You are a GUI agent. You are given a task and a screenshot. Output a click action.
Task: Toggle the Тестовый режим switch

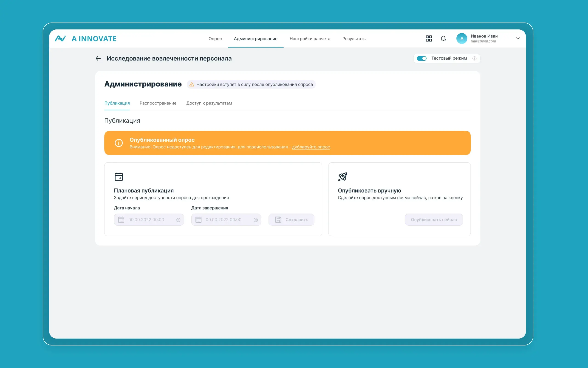click(421, 58)
